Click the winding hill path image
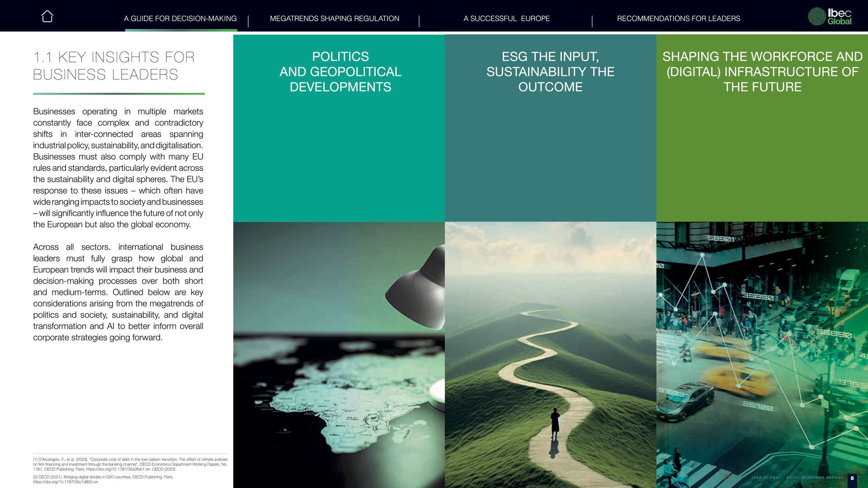Viewport: 868px width, 488px height. coord(550,355)
